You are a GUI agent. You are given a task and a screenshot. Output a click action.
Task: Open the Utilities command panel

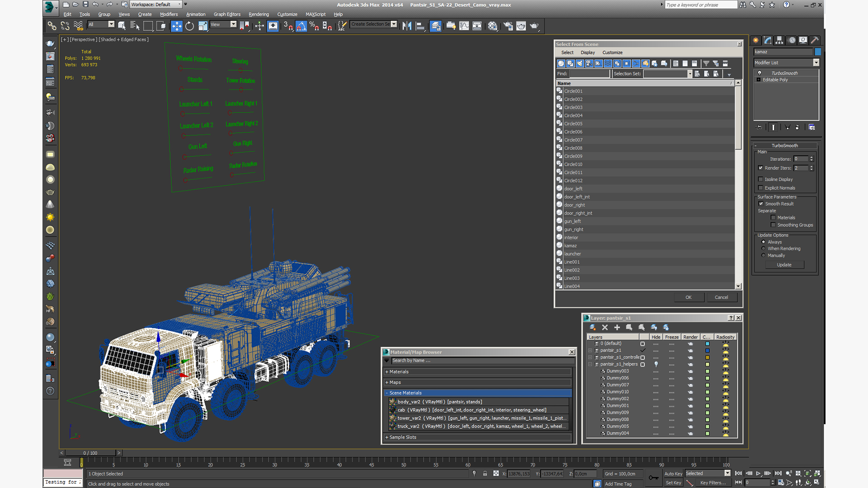(x=815, y=40)
